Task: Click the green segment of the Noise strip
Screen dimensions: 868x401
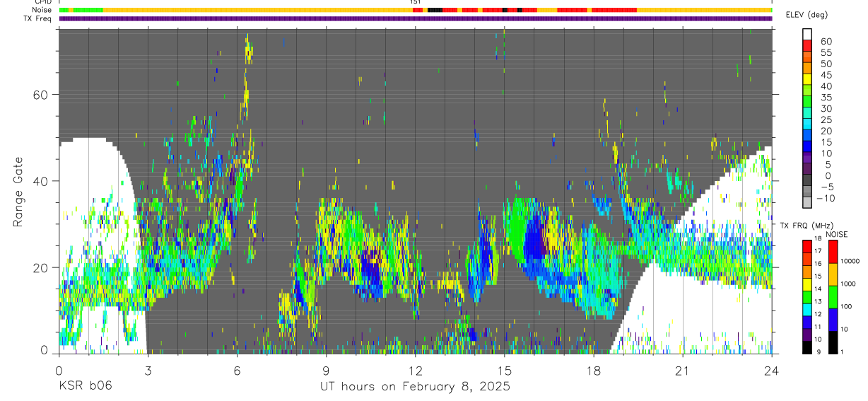Action: (88, 10)
